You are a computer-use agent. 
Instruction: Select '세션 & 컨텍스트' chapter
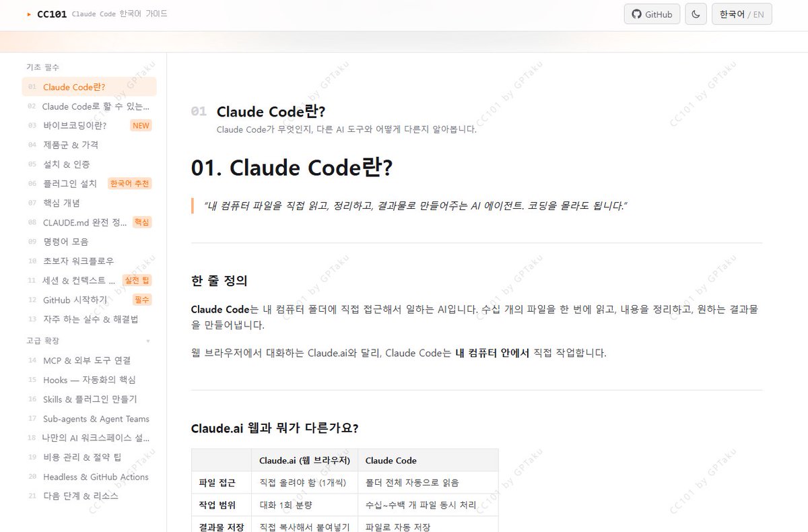(x=89, y=280)
